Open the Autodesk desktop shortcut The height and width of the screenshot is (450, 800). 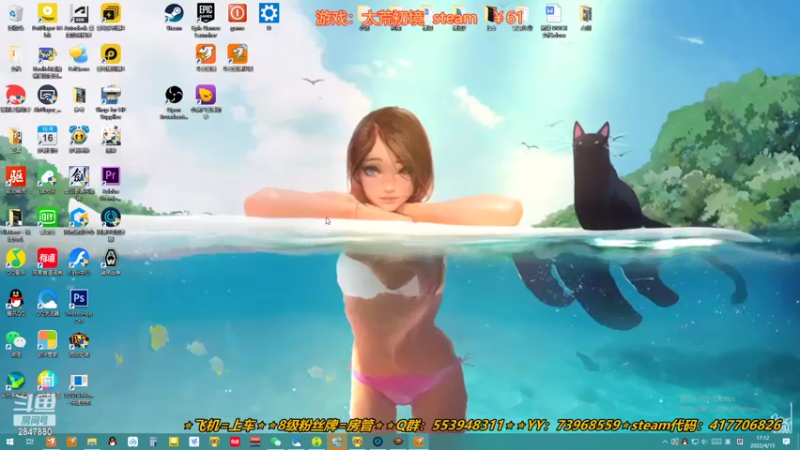[79, 14]
